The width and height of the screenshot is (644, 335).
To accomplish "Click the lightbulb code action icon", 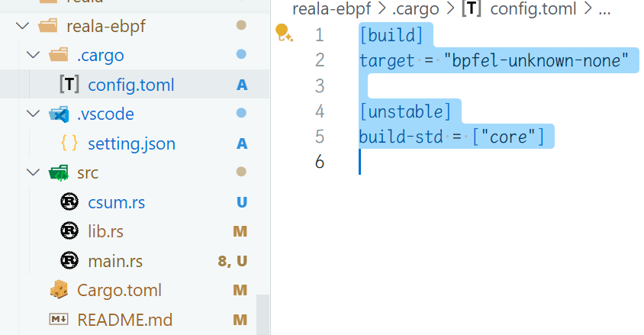I will (283, 33).
